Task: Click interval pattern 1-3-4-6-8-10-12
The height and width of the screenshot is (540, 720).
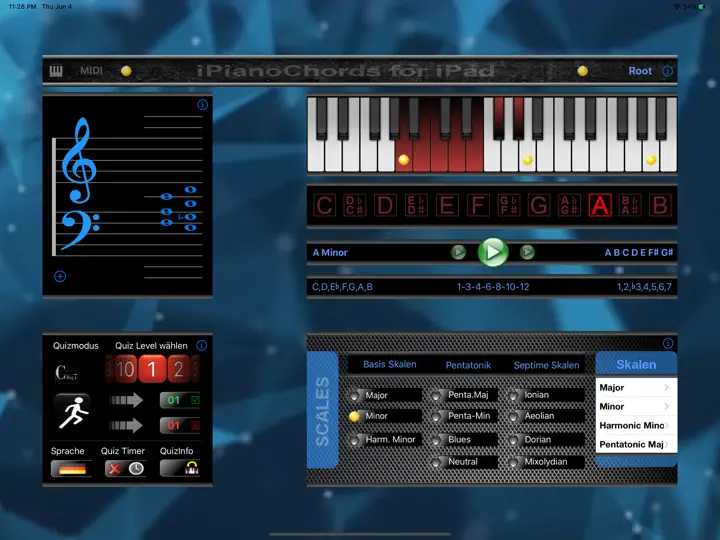Action: [493, 287]
